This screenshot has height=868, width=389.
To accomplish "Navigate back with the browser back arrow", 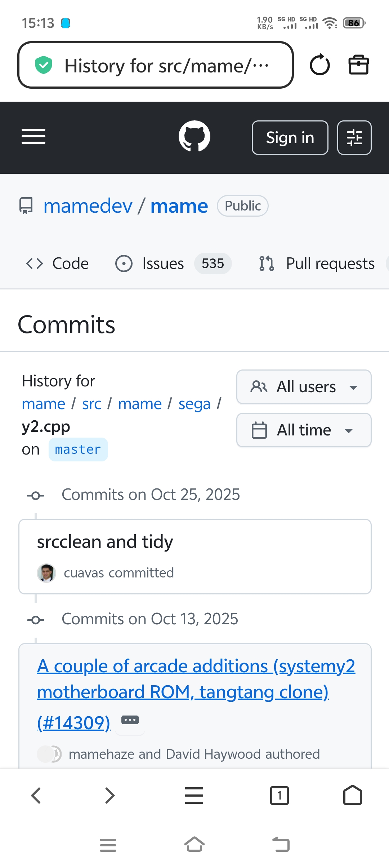I will (36, 796).
